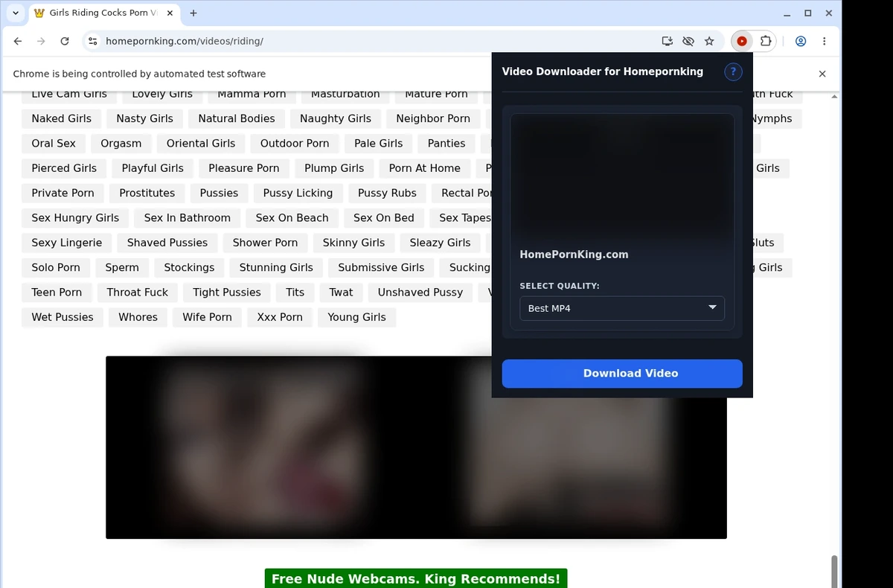Click the HomePornKing.com title in popup
893x588 pixels.
pos(574,255)
